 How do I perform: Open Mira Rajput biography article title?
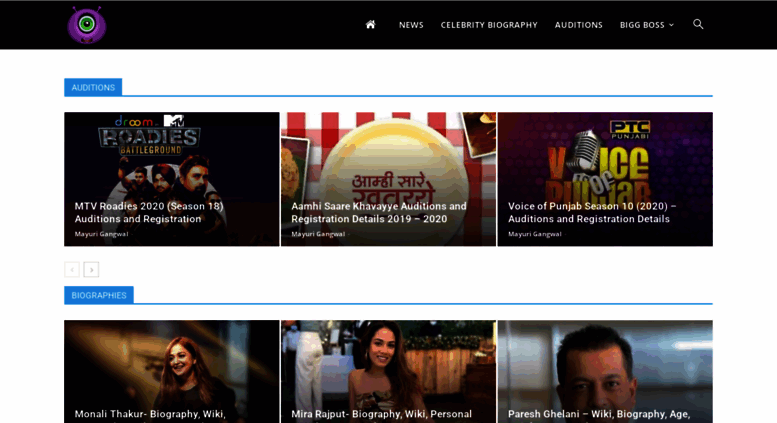click(381, 414)
